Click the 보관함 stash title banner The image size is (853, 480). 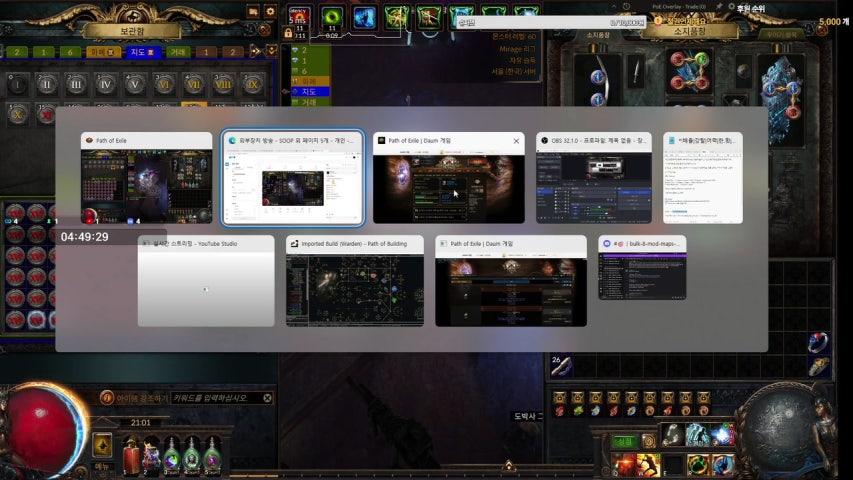pos(132,31)
